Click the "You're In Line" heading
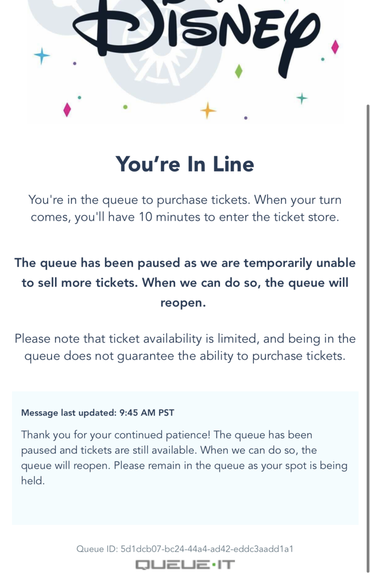 (185, 164)
